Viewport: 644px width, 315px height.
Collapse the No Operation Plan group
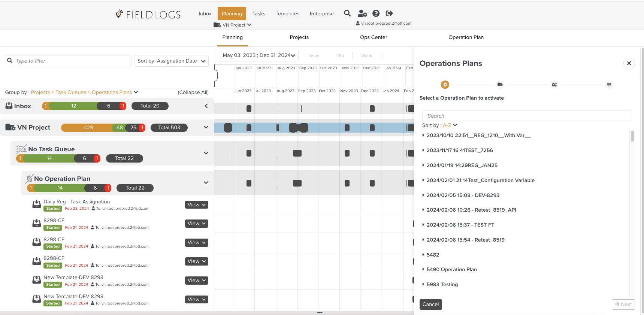coord(206,182)
